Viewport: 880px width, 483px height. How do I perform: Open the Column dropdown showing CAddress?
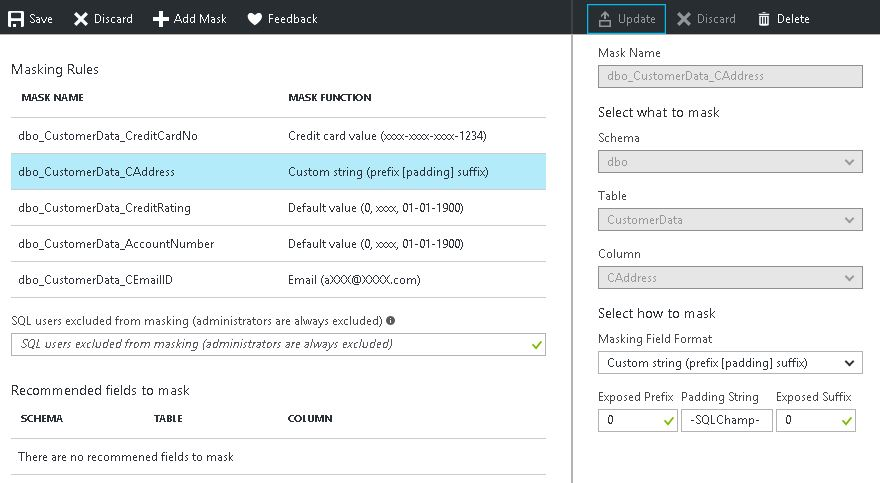[730, 278]
